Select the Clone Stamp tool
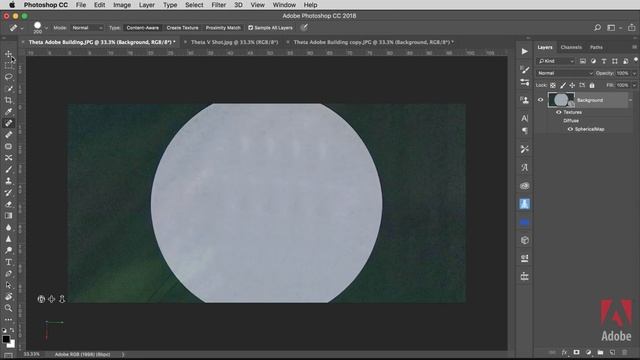Viewport: 640px width, 360px height. [x=8, y=181]
